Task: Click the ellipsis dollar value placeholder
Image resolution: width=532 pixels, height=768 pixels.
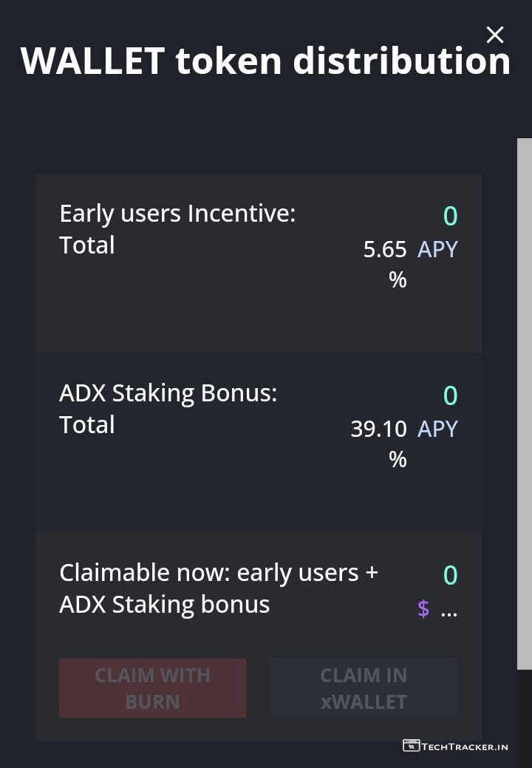Action: pyautogui.click(x=449, y=611)
